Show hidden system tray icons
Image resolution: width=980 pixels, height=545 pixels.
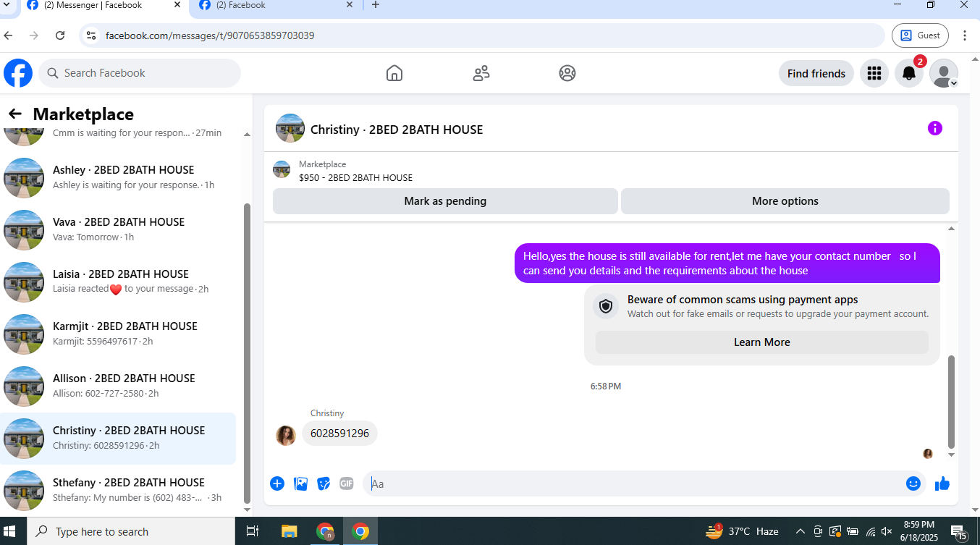[x=800, y=531]
